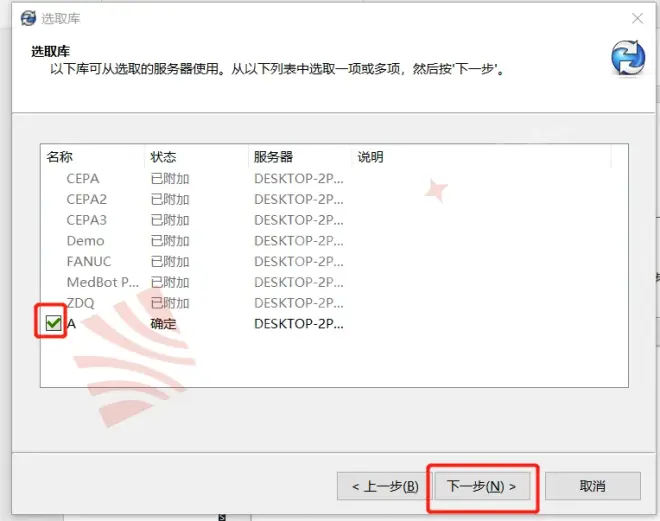Sort list by 状态 column header
The width and height of the screenshot is (660, 521).
tap(196, 157)
